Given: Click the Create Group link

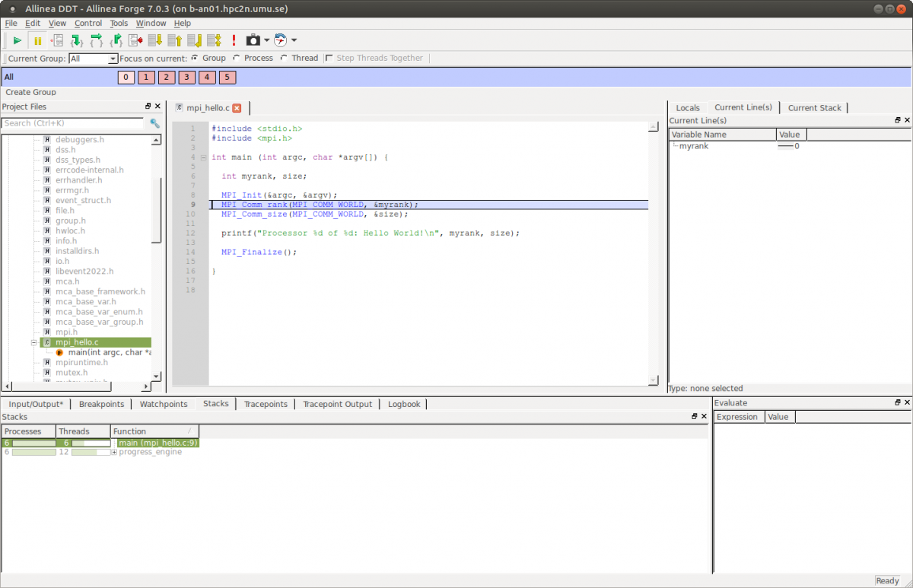Looking at the screenshot, I should point(31,92).
